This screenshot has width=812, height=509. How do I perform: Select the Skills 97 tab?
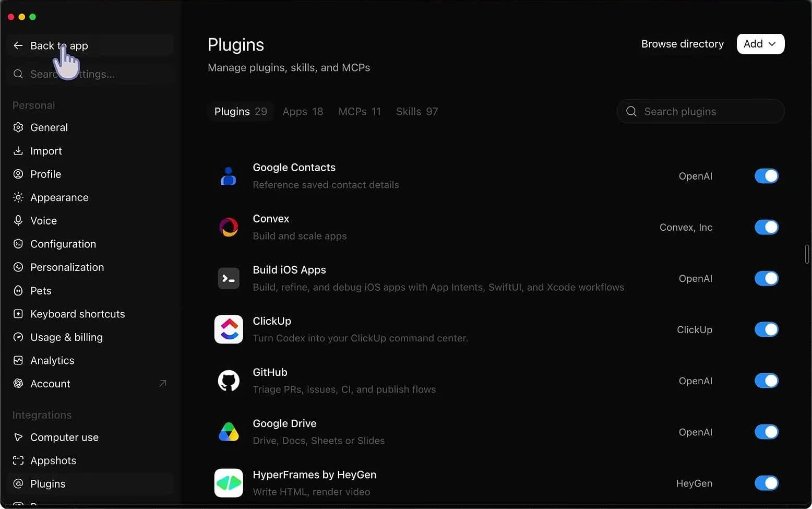tap(417, 111)
